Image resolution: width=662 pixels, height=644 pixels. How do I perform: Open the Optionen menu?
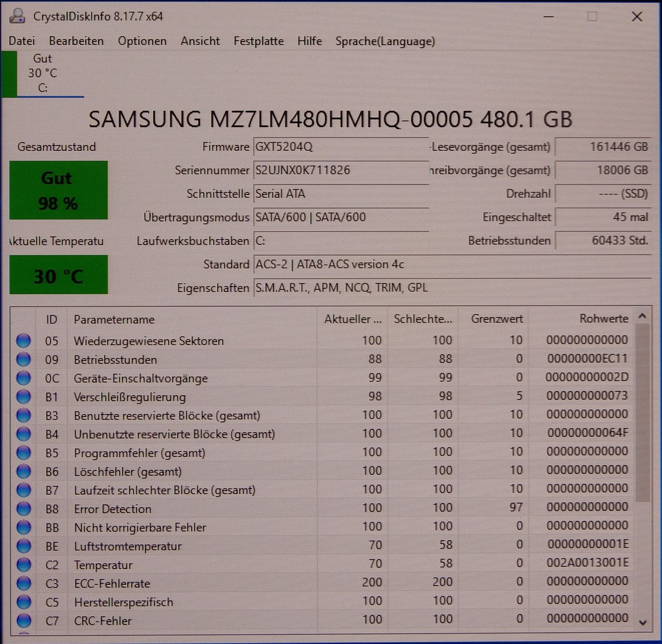pyautogui.click(x=142, y=41)
